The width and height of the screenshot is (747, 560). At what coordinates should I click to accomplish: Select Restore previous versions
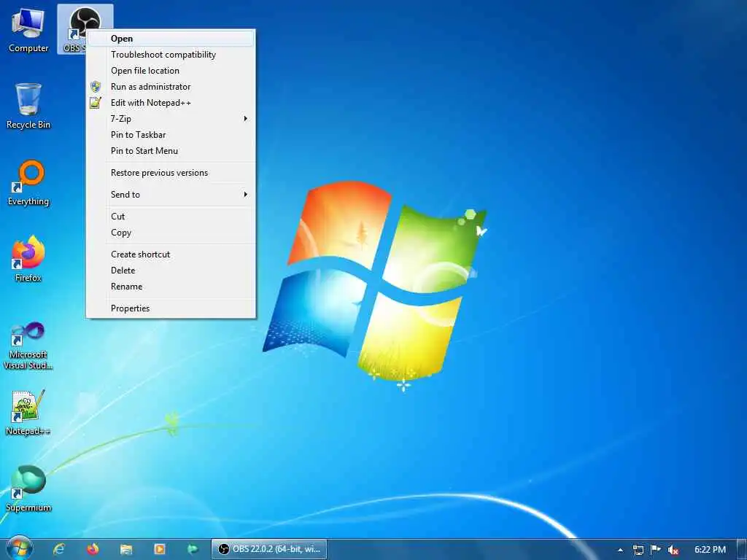click(x=171, y=173)
